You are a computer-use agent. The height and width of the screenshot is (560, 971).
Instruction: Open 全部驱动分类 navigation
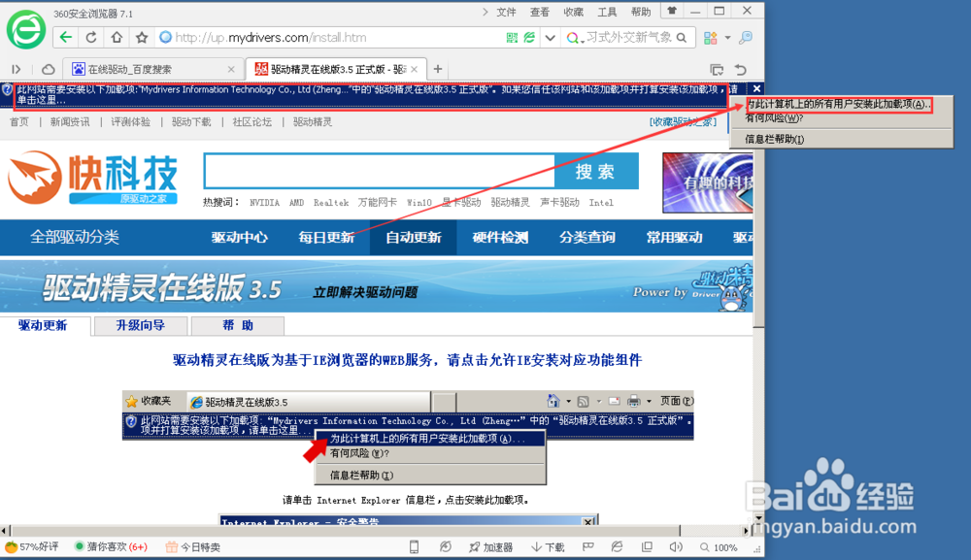tap(75, 237)
